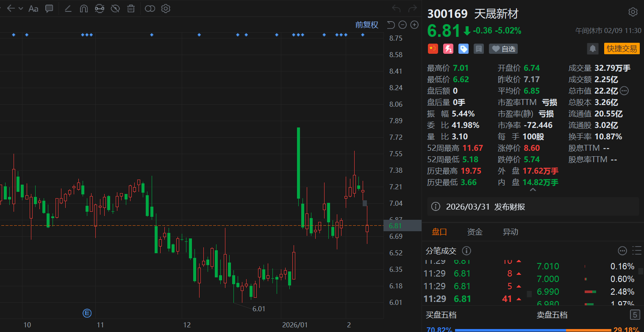Open the text annotation tool (Aa)
Image resolution: width=644 pixels, height=332 pixels.
(x=33, y=8)
